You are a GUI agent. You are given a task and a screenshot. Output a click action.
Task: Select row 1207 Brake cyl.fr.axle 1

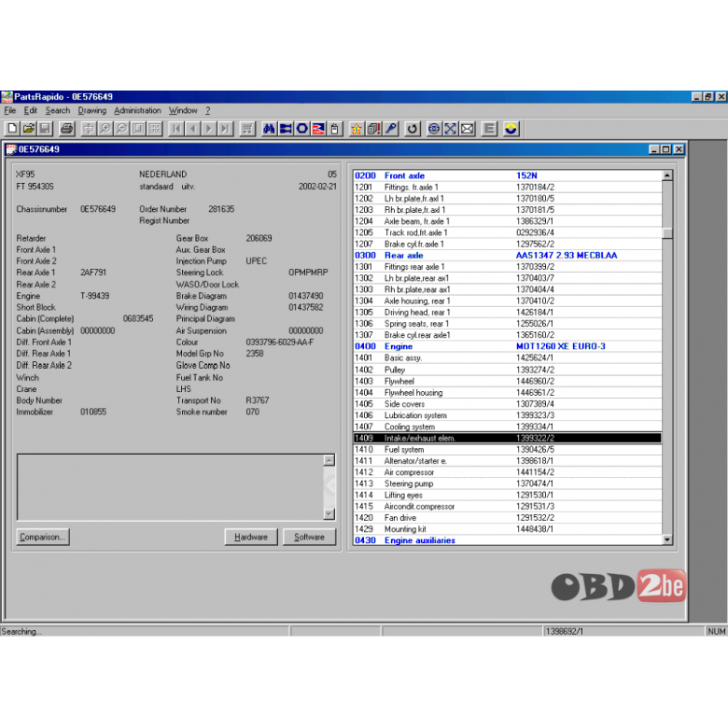(508, 245)
